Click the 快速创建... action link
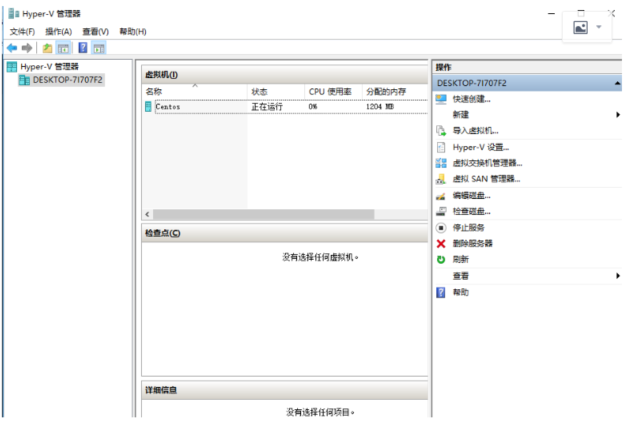 (471, 99)
